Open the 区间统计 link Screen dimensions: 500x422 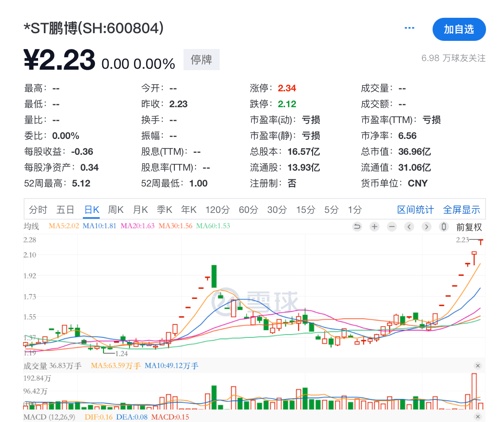[415, 210]
